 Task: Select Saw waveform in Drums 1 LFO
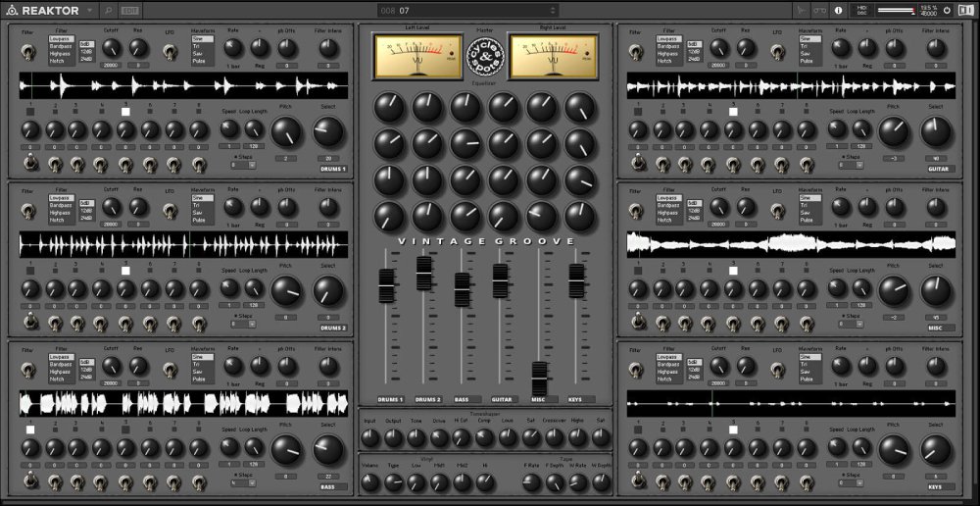tap(200, 53)
